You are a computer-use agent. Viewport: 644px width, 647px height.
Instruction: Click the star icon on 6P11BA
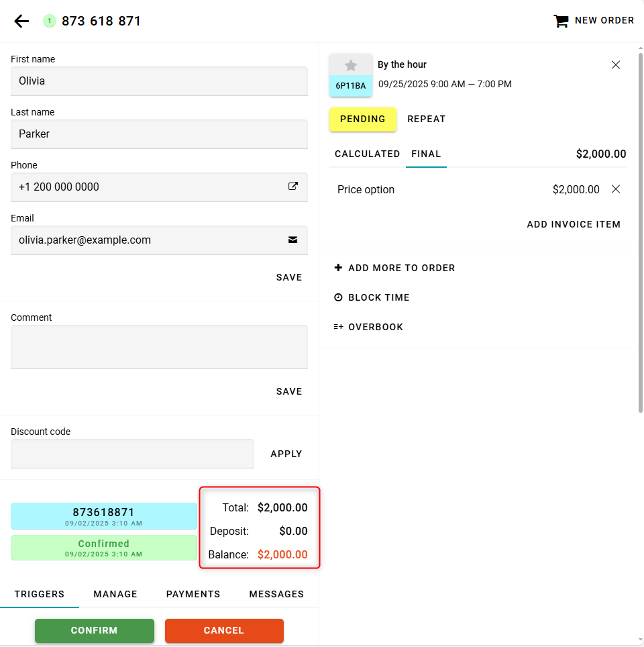[x=351, y=65]
